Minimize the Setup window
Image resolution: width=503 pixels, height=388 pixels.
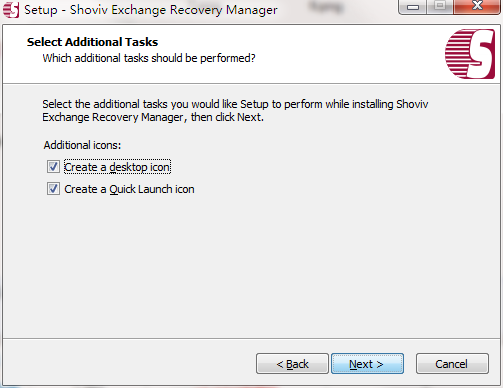tap(413, 7)
